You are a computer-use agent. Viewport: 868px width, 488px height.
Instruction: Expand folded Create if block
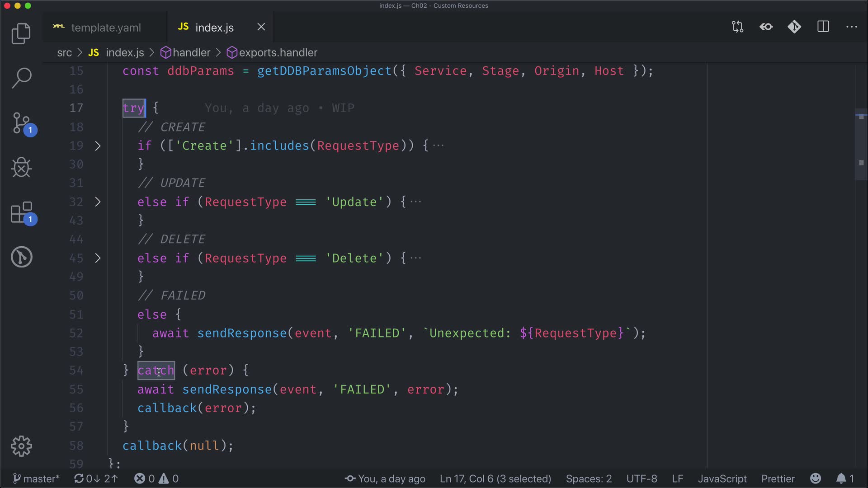(x=98, y=146)
